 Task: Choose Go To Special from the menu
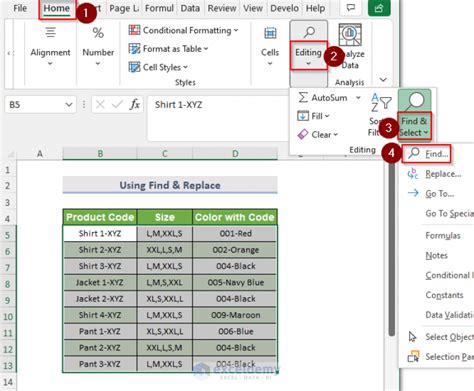[449, 213]
